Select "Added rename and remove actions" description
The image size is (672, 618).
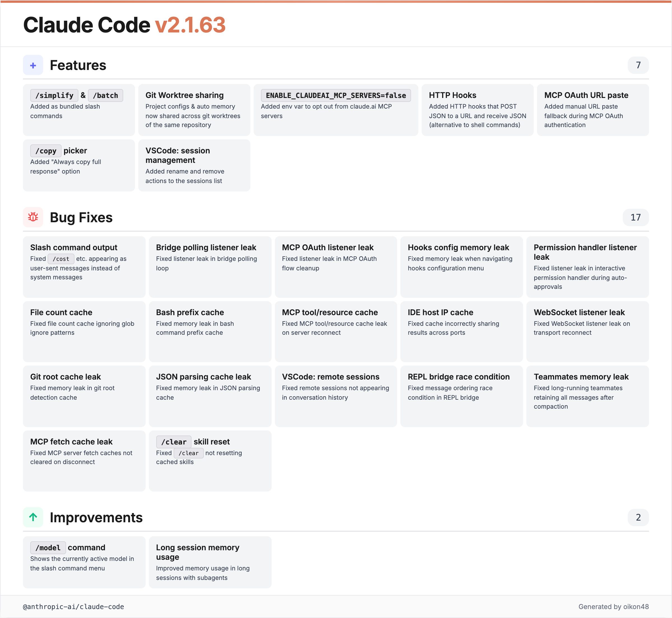click(185, 176)
